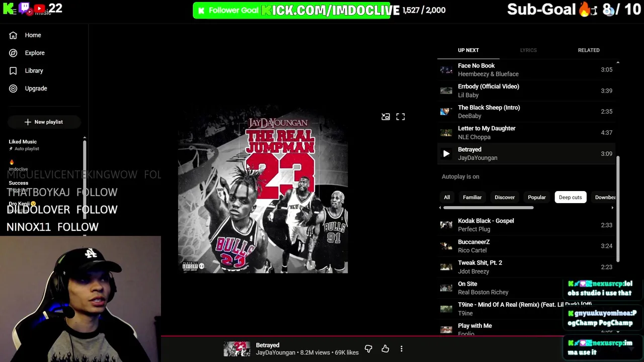Click queue scrollbar up arrow

tap(618, 63)
